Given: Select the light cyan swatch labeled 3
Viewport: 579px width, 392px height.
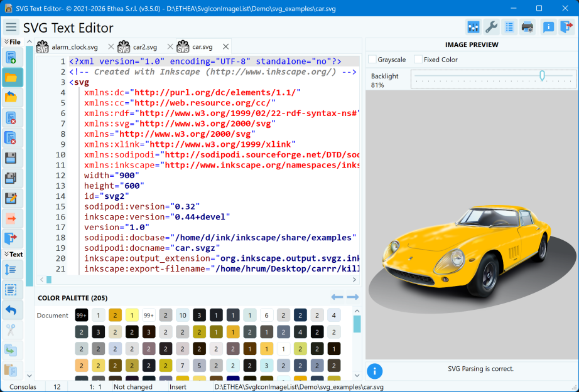Looking at the screenshot, I should (267, 366).
